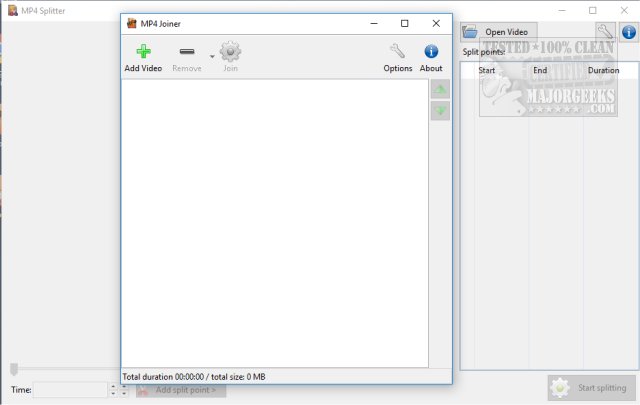Click the Add split point button
Screen dimensions: 640x405
point(181,390)
